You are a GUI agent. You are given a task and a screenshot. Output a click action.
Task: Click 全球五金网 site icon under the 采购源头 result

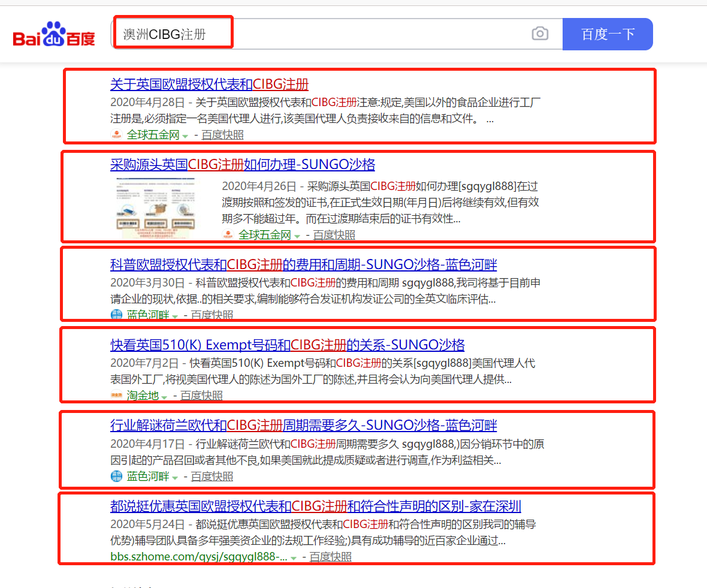pos(228,235)
